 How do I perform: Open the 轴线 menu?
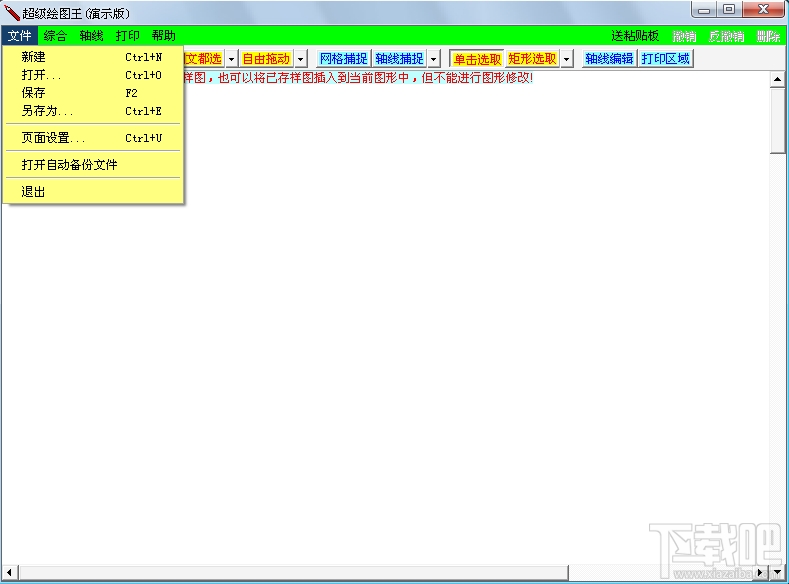click(x=92, y=36)
